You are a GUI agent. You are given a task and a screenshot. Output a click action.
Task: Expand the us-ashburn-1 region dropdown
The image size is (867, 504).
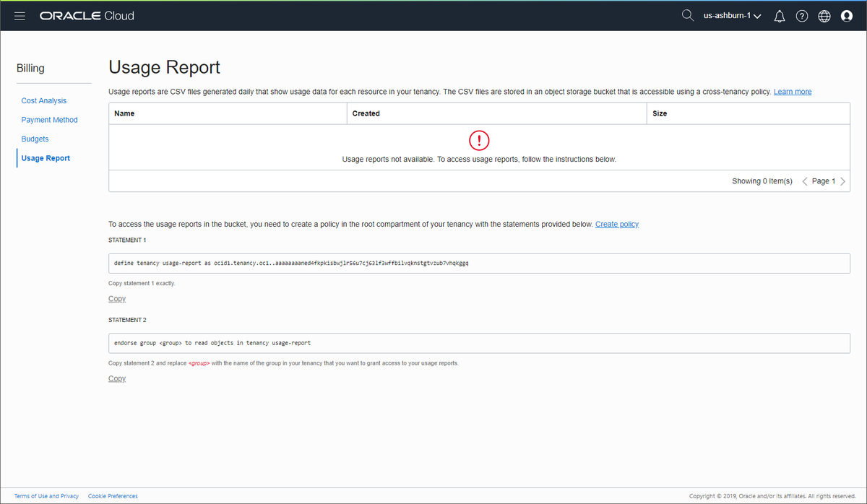[x=732, y=16]
